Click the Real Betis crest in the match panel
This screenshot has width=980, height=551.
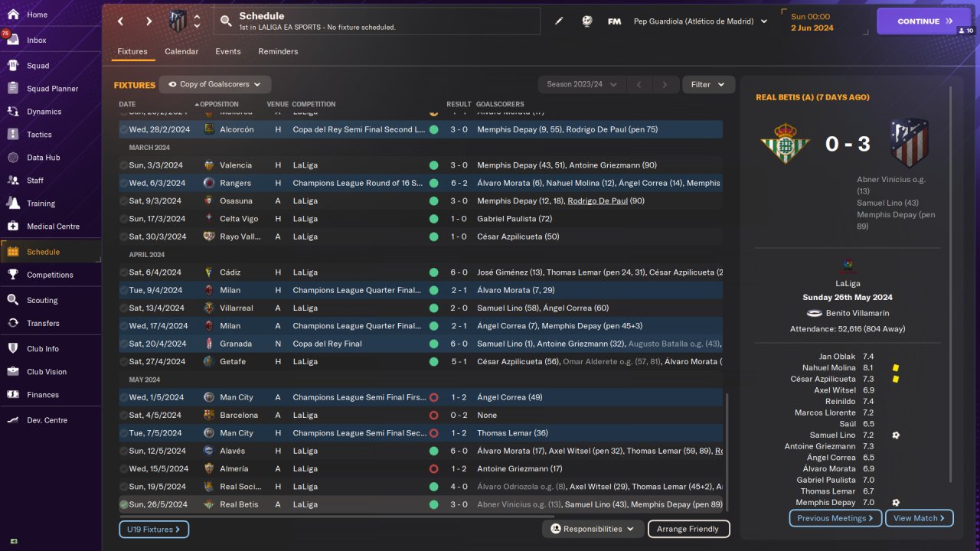coord(785,143)
